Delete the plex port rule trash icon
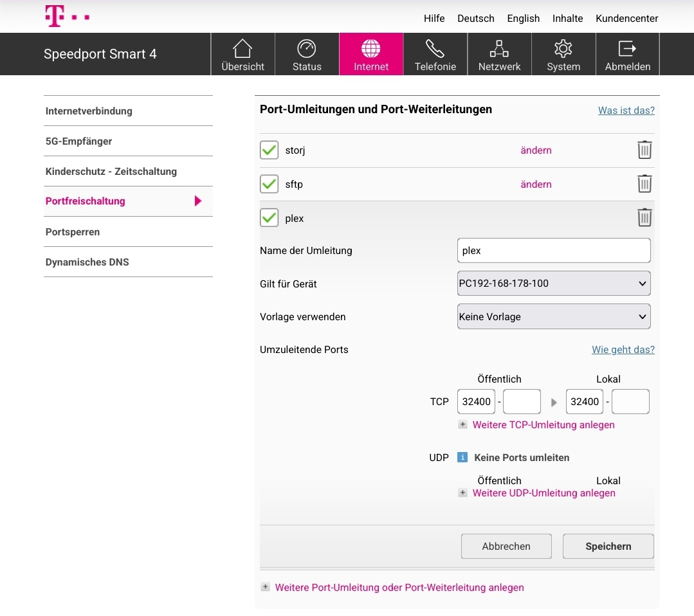Viewport: 694px width, 616px height. tap(644, 217)
